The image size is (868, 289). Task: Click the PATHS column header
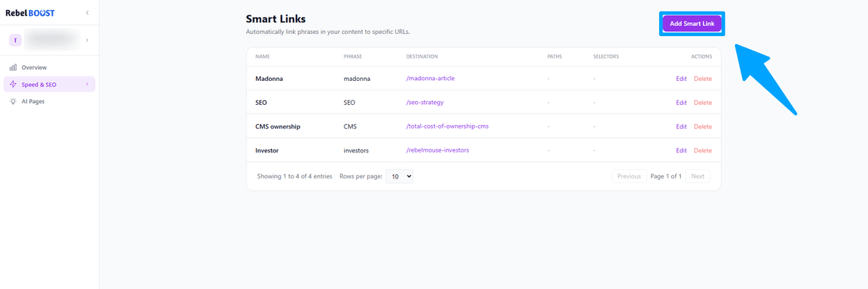pos(555,56)
